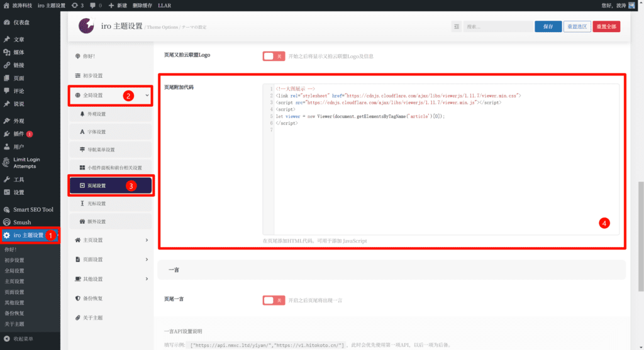644x350 pixels.
Task: Select the 页尾设置 sub-tab
Action: pyautogui.click(x=111, y=185)
